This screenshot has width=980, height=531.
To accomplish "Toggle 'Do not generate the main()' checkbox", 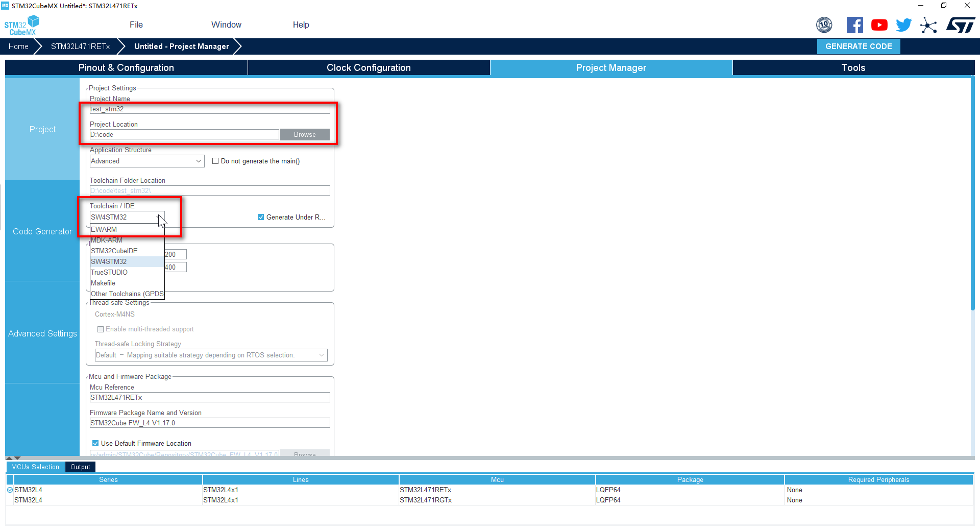I will [x=215, y=161].
